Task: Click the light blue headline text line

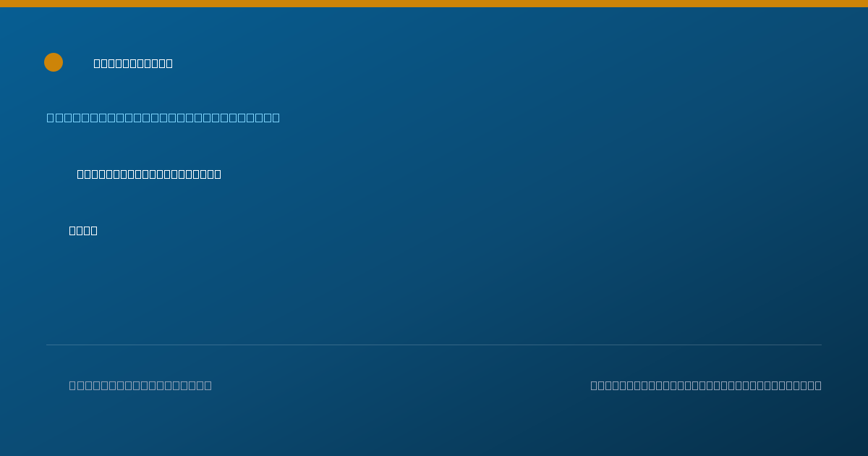Action: (163, 117)
